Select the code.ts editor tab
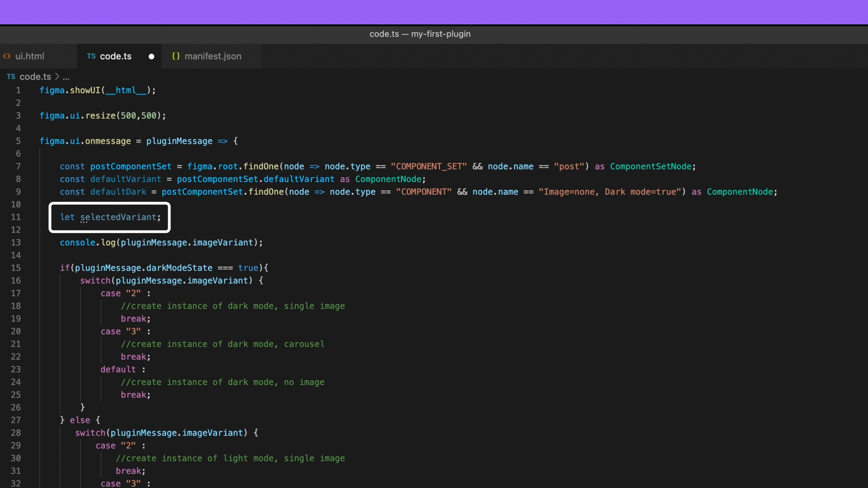This screenshot has width=868, height=488. coord(115,56)
